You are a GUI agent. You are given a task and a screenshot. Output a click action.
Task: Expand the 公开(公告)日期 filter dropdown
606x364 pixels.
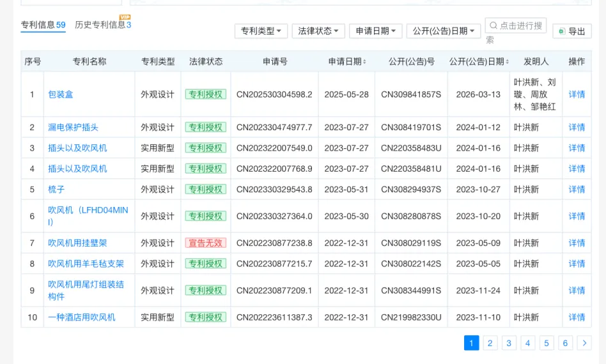(443, 31)
